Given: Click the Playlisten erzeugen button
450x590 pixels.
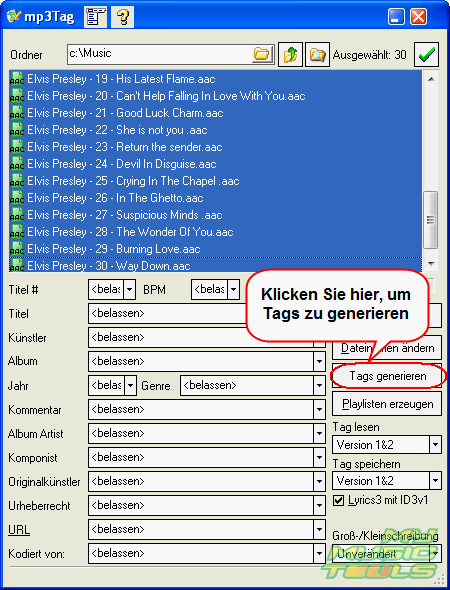Looking at the screenshot, I should pos(387,404).
